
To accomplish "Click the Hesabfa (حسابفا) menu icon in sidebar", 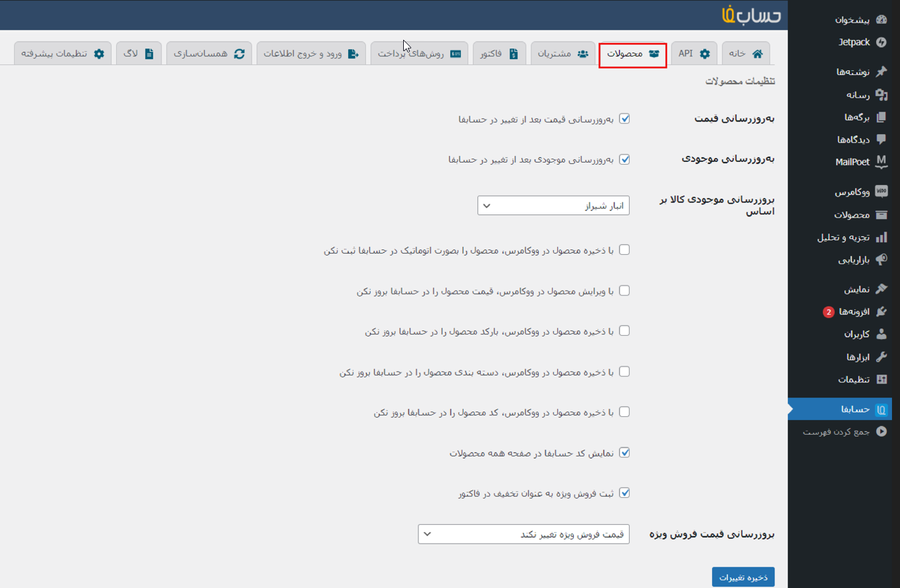I will tap(881, 409).
